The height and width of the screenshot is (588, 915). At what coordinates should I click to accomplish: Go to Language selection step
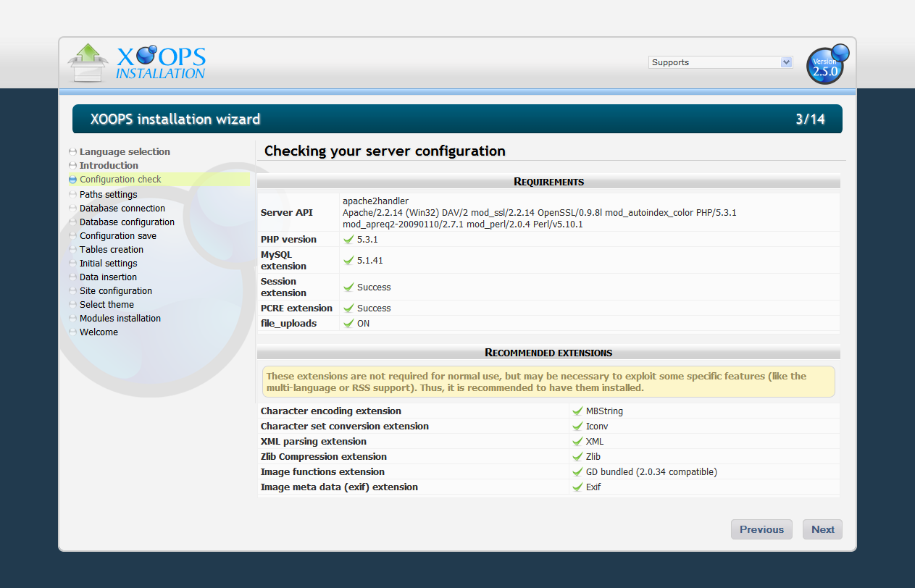pos(125,151)
